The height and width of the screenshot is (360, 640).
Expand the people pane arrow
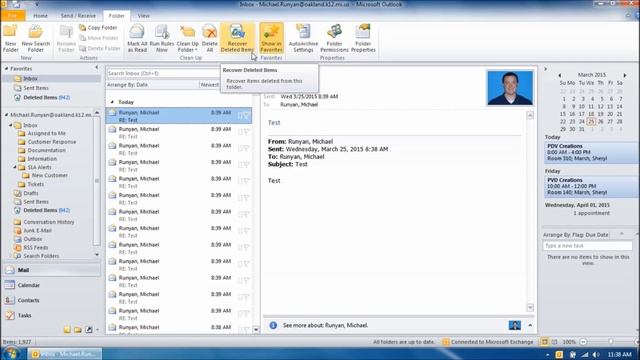530,325
